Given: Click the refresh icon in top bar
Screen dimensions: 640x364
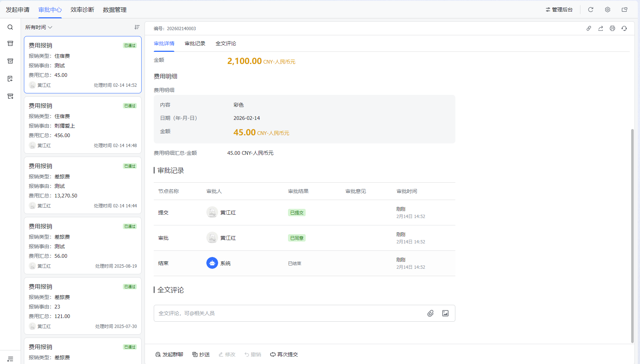Looking at the screenshot, I should click(x=591, y=10).
